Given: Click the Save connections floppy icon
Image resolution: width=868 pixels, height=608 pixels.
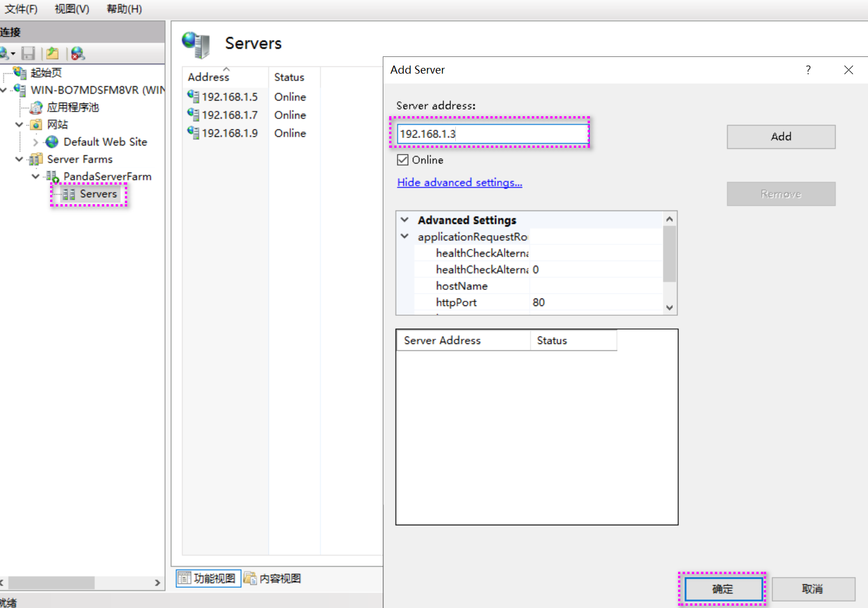Looking at the screenshot, I should point(28,53).
